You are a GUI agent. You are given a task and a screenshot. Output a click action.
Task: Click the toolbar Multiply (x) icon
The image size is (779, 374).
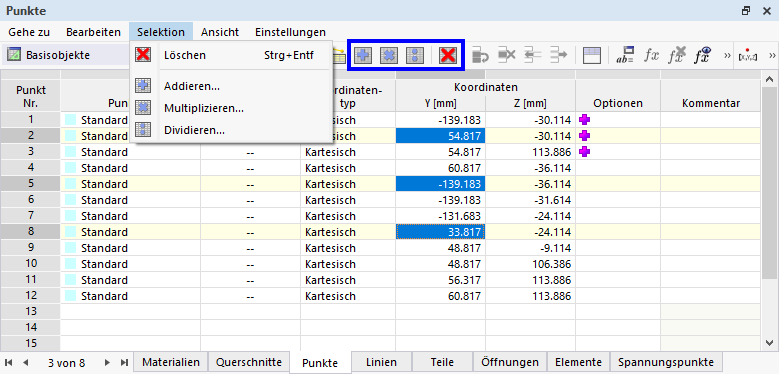[x=389, y=55]
